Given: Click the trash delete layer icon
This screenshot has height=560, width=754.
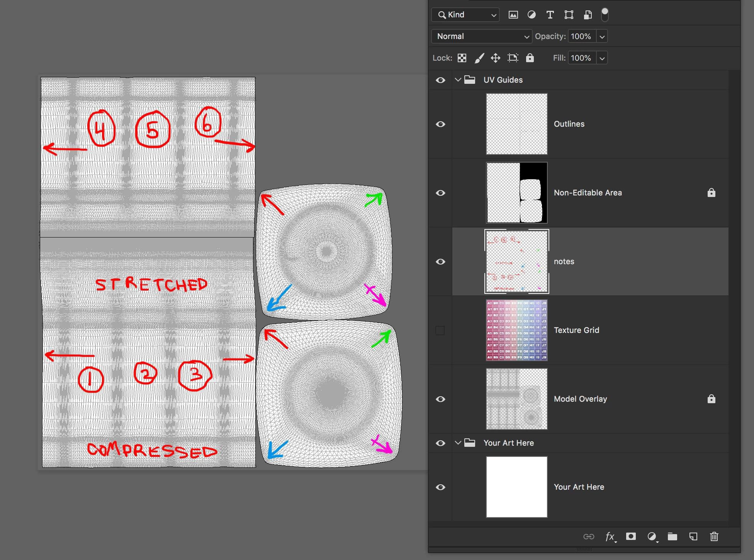Looking at the screenshot, I should coord(714,536).
